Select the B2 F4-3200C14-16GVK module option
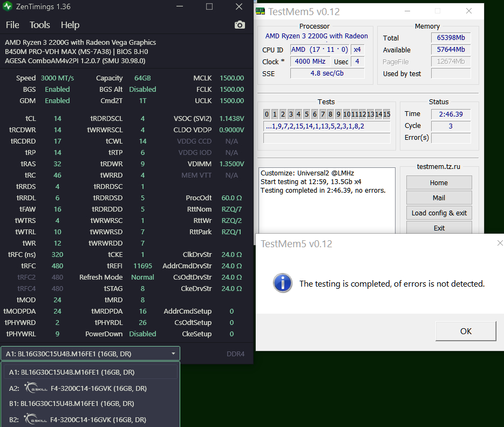The width and height of the screenshot is (504, 427). (90, 419)
